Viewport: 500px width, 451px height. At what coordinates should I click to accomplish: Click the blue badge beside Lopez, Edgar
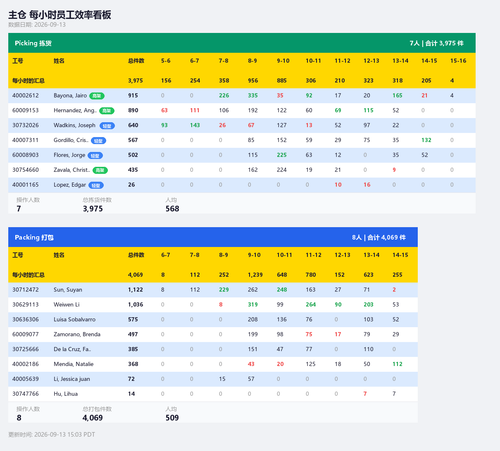(x=96, y=185)
